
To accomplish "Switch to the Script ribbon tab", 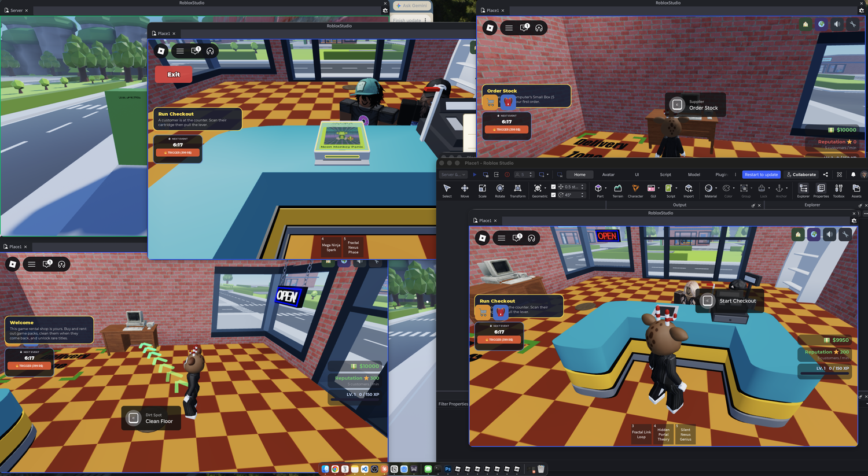I will pyautogui.click(x=665, y=175).
